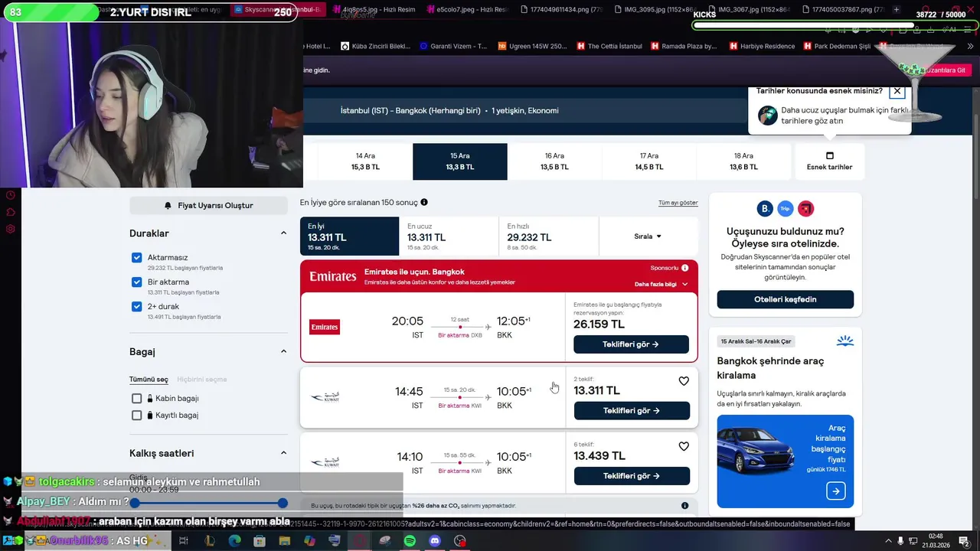Open League of Legends from the taskbar
The height and width of the screenshot is (551, 980).
tap(209, 541)
